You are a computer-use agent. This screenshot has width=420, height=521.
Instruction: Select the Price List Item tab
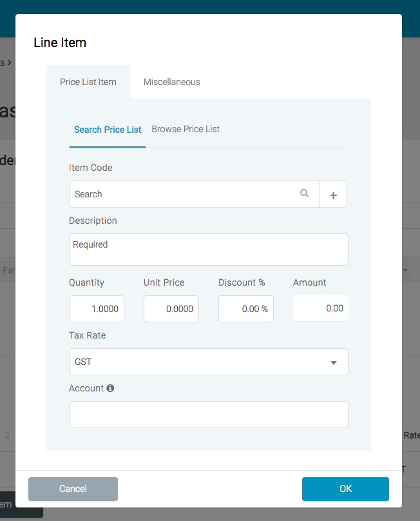pos(88,82)
